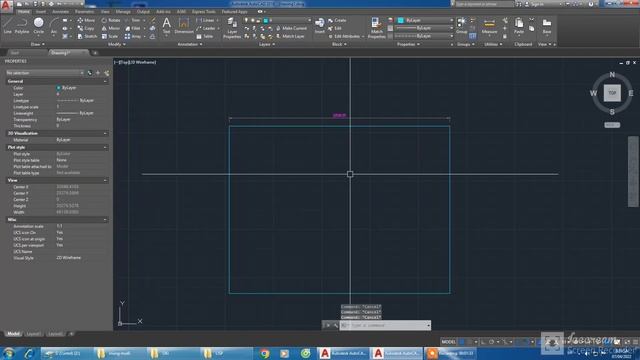Image resolution: width=640 pixels, height=360 pixels.
Task: Expand the Annotation panel
Action: [x=190, y=44]
